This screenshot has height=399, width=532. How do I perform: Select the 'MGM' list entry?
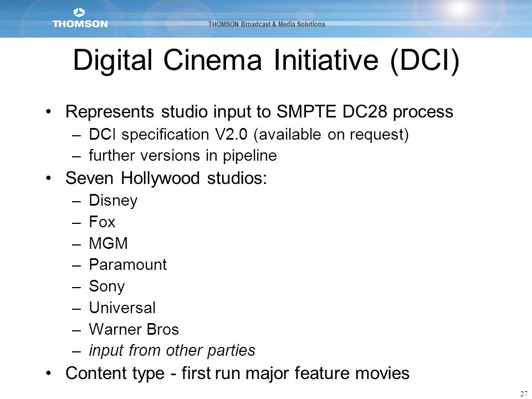108,243
